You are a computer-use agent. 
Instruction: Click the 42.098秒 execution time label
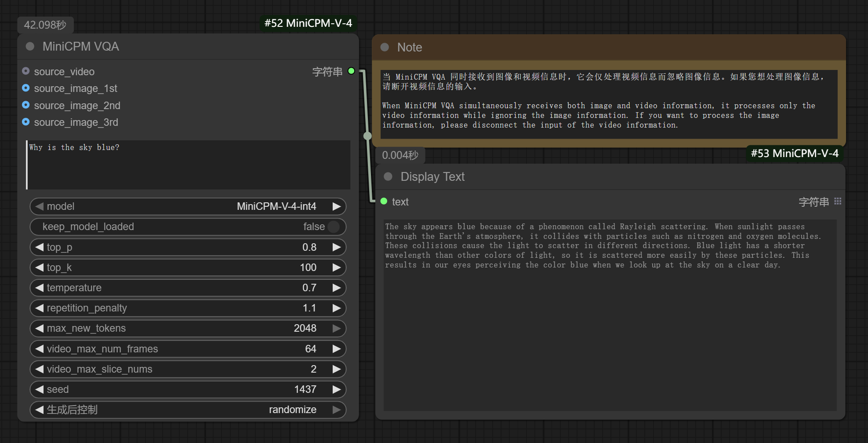click(45, 25)
